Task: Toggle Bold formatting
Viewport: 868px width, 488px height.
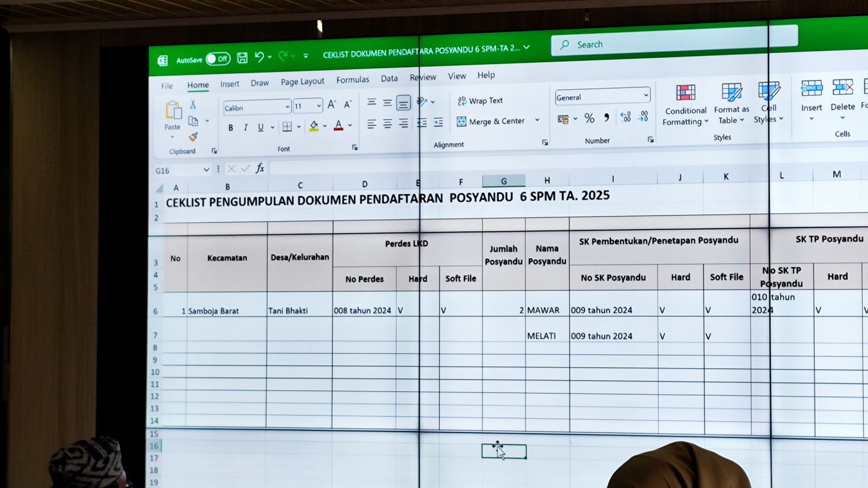Action: (231, 128)
